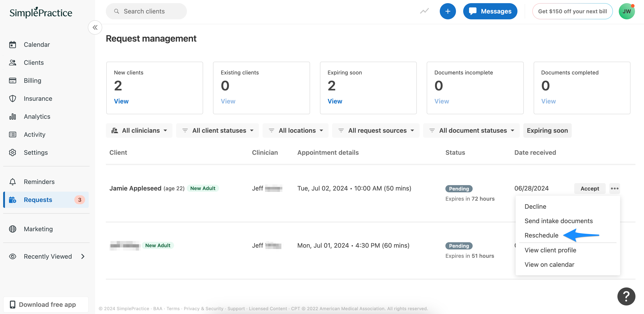This screenshot has width=644, height=314.
Task: Click Mon, Jul 01, 2024 appointment details
Action: pos(353,246)
